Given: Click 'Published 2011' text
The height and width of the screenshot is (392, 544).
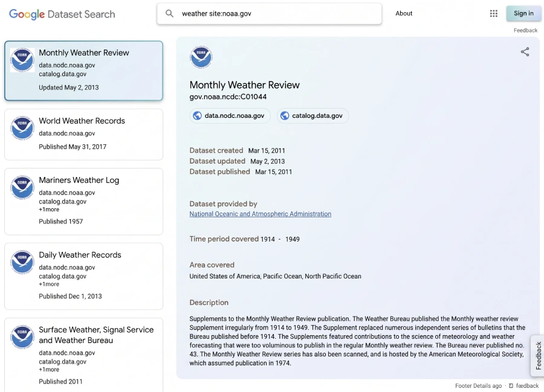Looking at the screenshot, I should pos(60,382).
